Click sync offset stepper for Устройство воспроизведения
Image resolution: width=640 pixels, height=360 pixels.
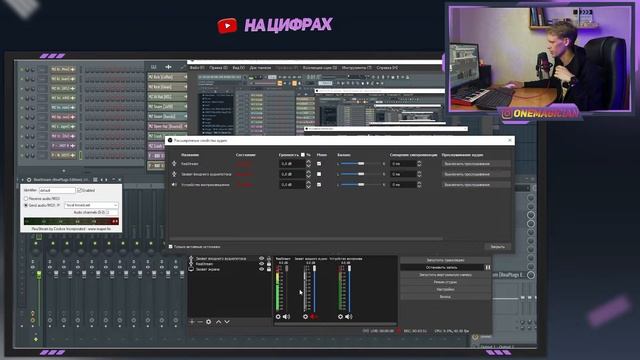coord(419,184)
